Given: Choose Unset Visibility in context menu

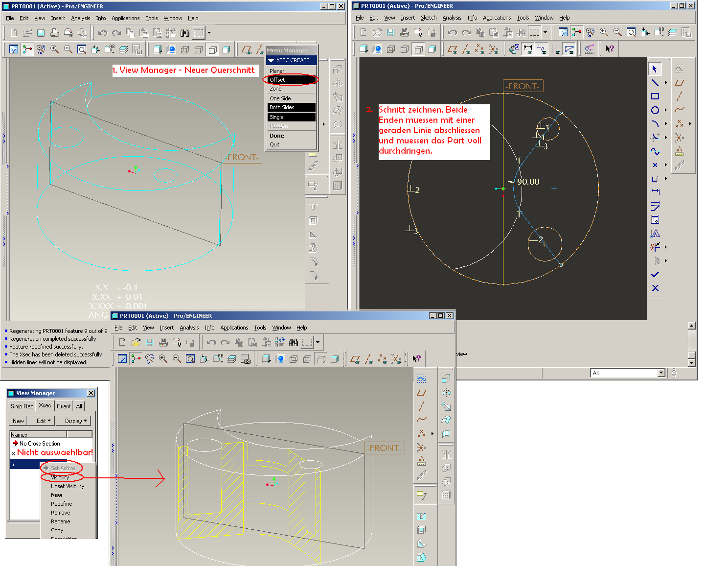Looking at the screenshot, I should (x=68, y=486).
